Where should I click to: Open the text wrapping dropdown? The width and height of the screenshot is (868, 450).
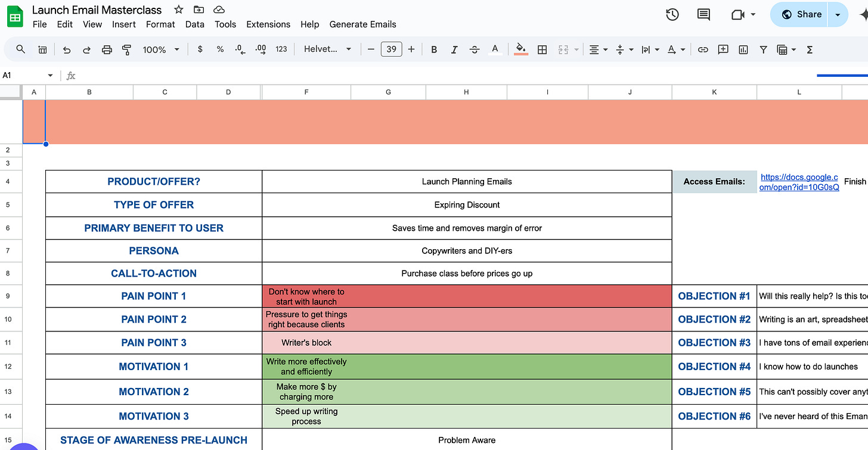[649, 49]
